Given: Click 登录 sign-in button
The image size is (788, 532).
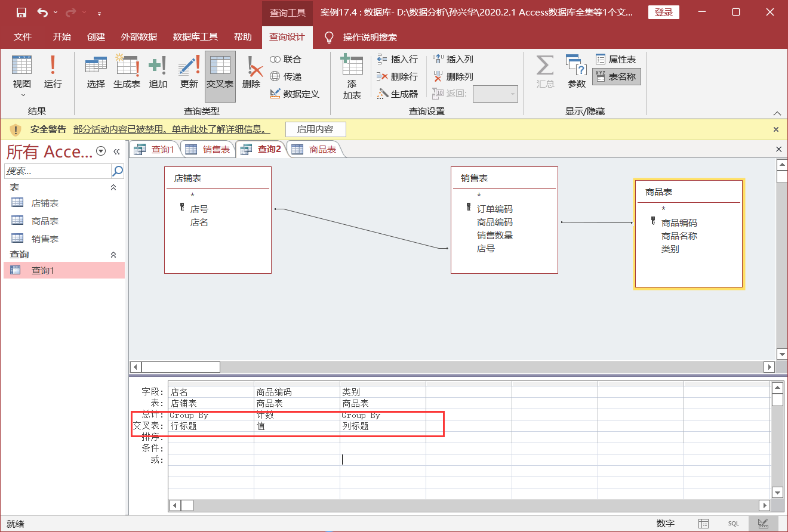Looking at the screenshot, I should pos(663,13).
